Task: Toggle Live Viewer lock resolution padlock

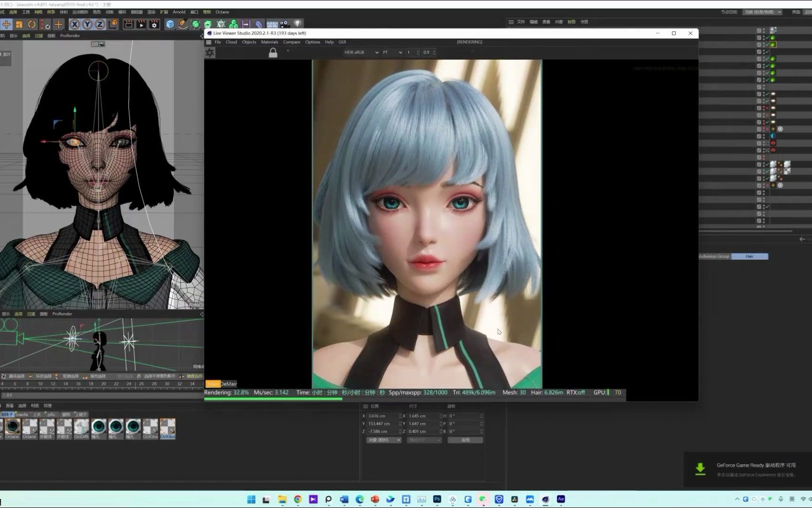Action: (x=273, y=53)
